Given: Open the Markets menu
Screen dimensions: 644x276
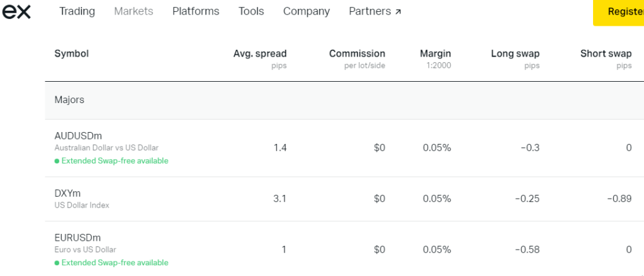Looking at the screenshot, I should 133,11.
